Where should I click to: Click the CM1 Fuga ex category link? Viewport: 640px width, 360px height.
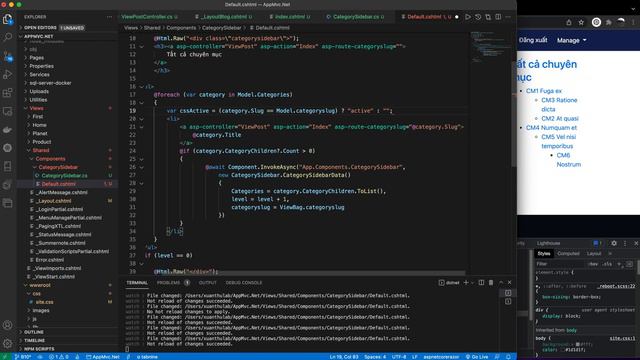point(544,91)
